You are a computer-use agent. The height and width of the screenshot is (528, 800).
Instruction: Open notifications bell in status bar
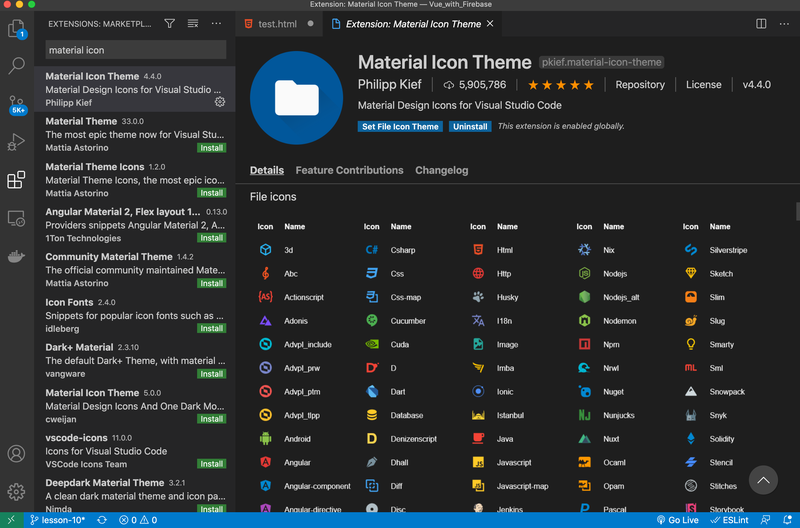[x=787, y=520]
